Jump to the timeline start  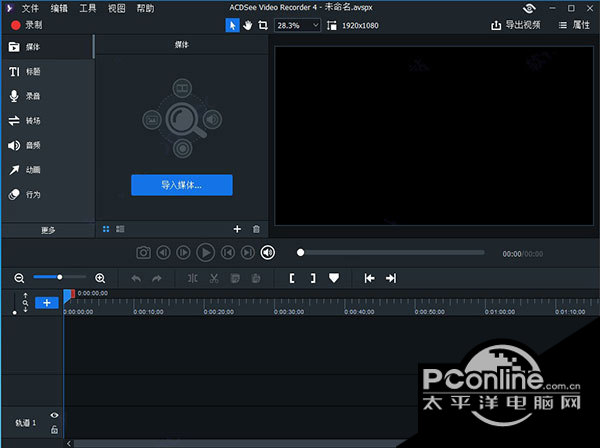(369, 277)
